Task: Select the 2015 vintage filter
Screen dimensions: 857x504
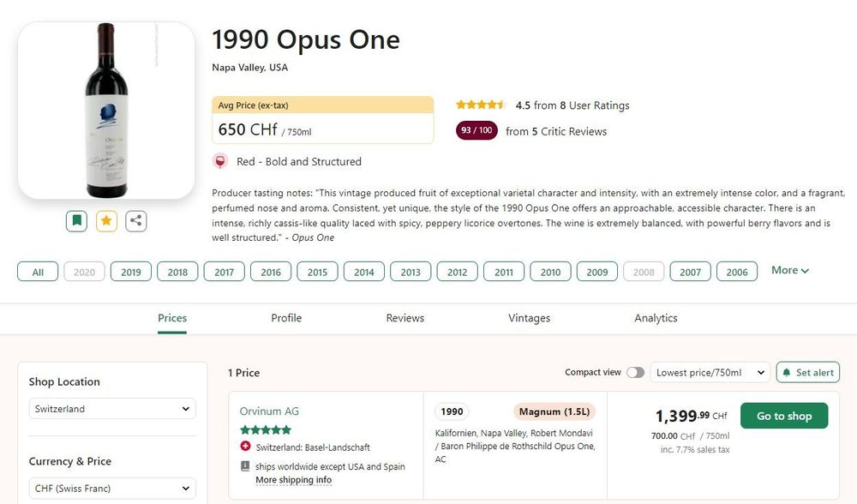Action: tap(316, 272)
